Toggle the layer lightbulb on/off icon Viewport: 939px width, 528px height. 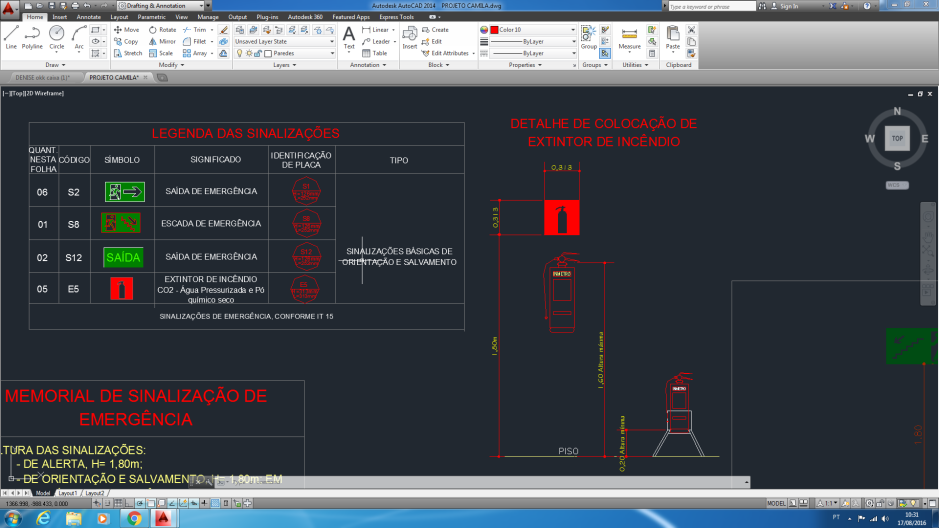click(237, 53)
